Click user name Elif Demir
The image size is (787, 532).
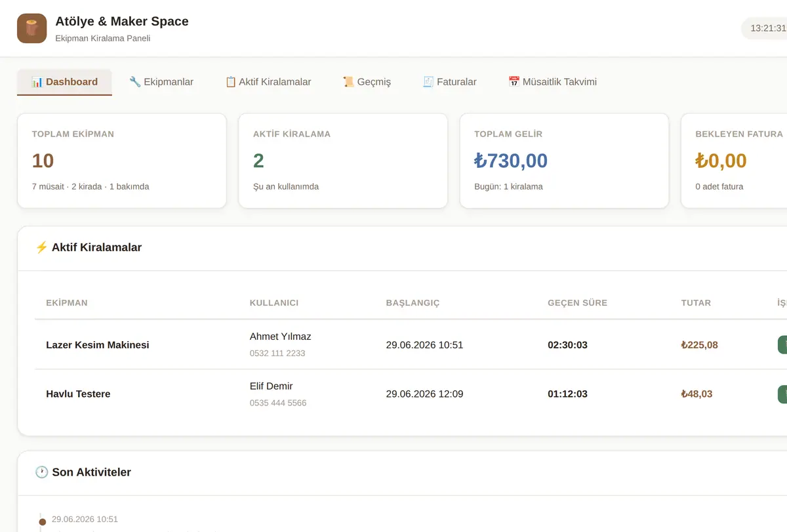point(272,386)
